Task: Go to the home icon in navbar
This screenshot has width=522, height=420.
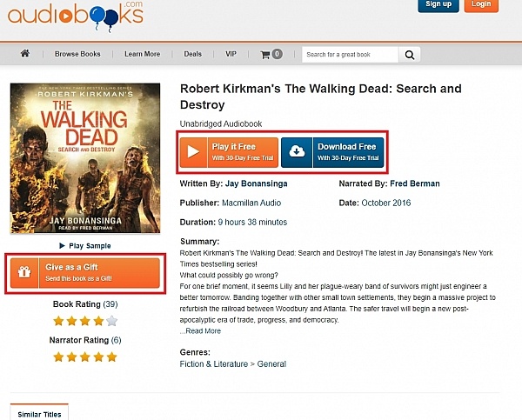Action: pos(25,54)
